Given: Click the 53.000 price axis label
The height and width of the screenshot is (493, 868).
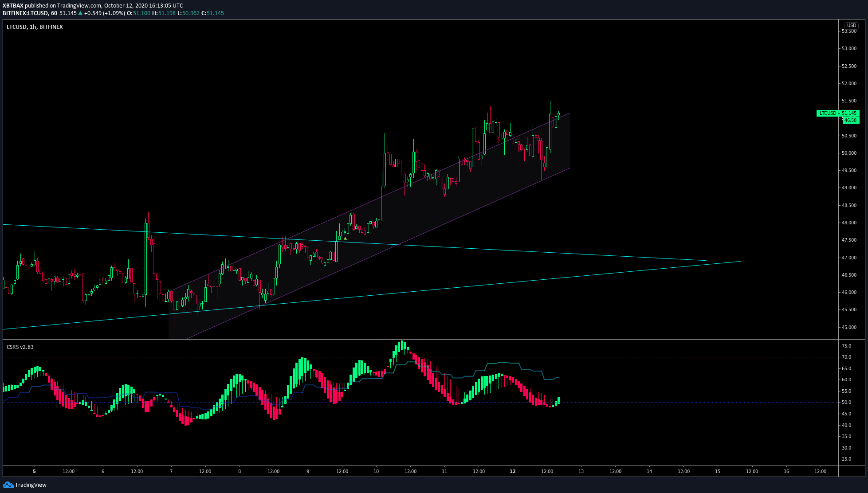Looking at the screenshot, I should [849, 48].
